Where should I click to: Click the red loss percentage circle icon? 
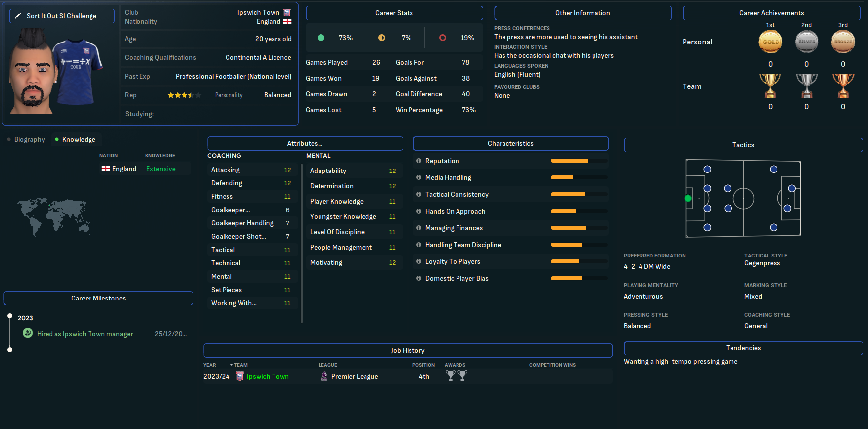pos(443,38)
